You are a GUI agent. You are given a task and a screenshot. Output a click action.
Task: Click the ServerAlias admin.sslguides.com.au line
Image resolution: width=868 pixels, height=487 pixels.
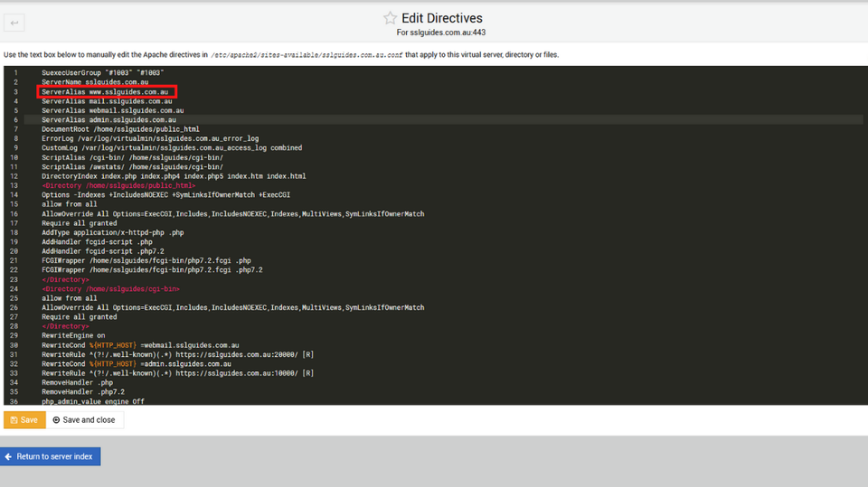[x=108, y=119]
